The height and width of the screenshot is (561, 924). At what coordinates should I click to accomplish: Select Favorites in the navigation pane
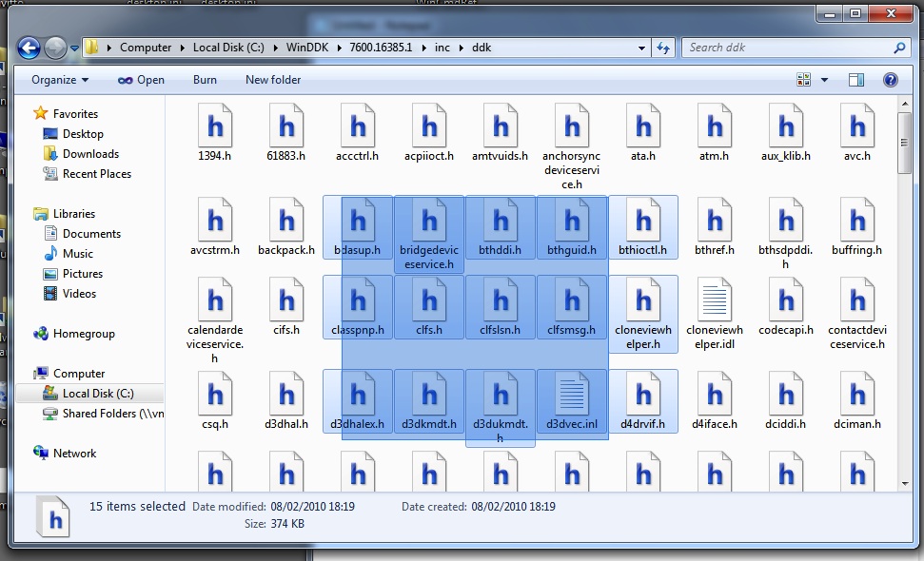point(75,113)
